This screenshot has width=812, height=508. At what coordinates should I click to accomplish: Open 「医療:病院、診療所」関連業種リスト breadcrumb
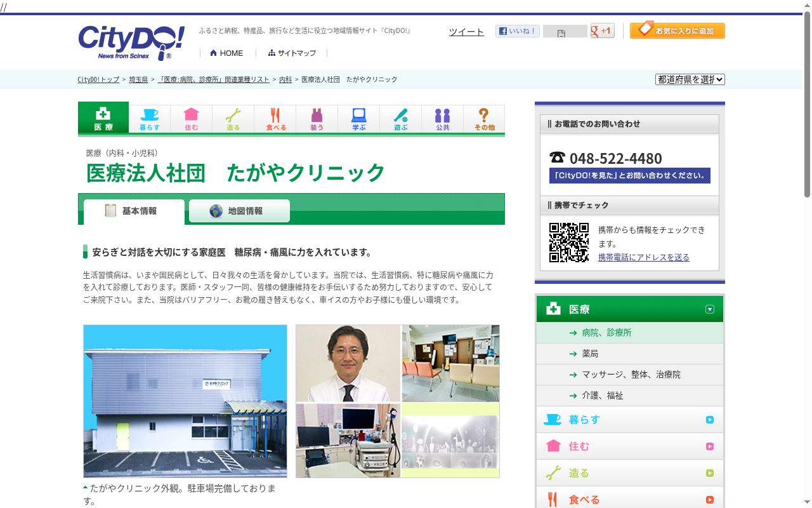tap(214, 79)
